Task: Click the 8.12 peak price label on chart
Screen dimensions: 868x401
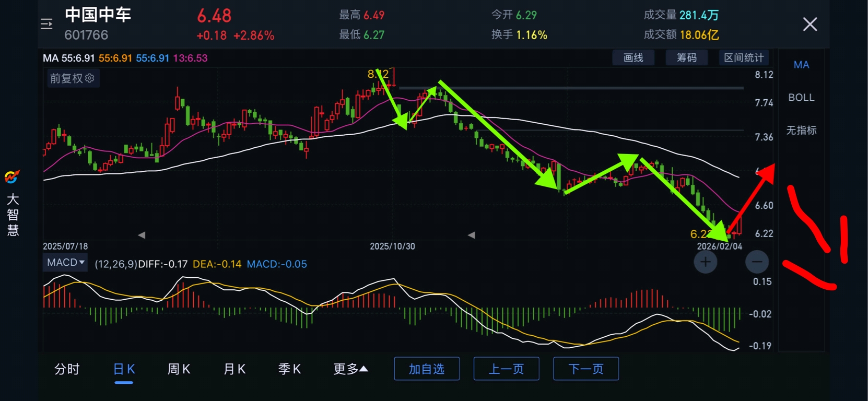Action: pyautogui.click(x=378, y=74)
